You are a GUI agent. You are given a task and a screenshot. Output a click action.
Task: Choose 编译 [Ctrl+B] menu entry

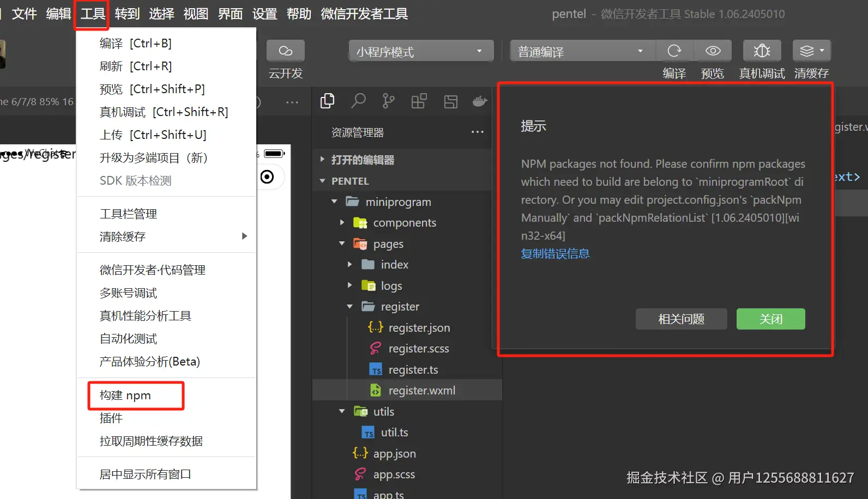[166, 43]
